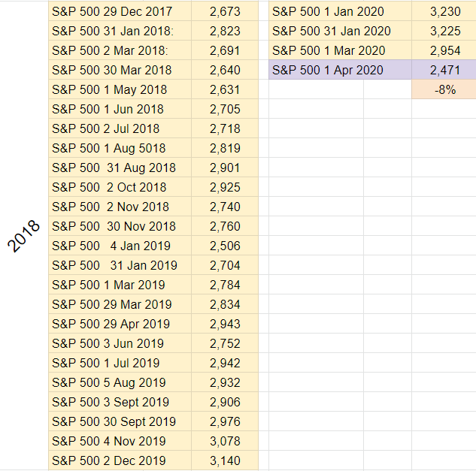476x471 pixels.
Task: Click the value 2,740
Action: pos(225,207)
